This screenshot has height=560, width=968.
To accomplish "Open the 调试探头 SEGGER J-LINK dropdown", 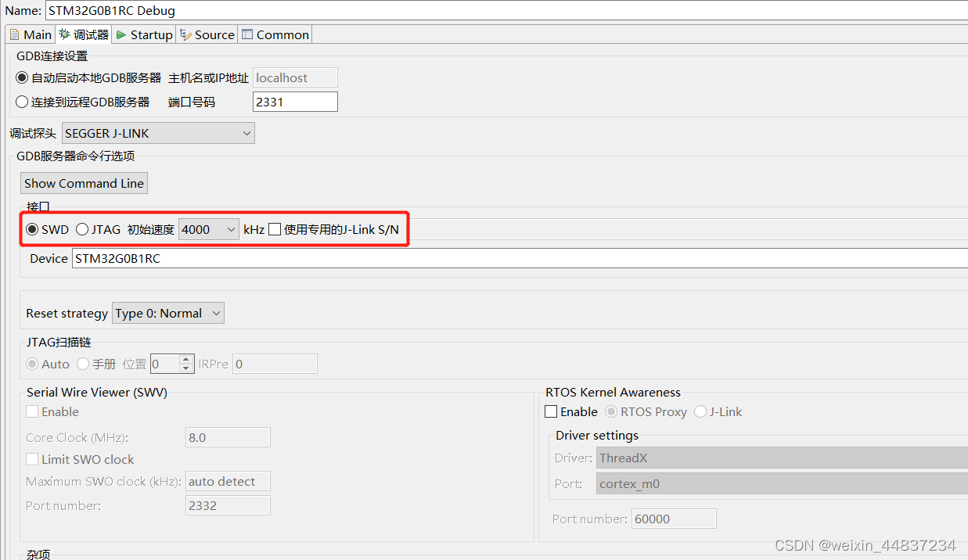I will click(247, 133).
